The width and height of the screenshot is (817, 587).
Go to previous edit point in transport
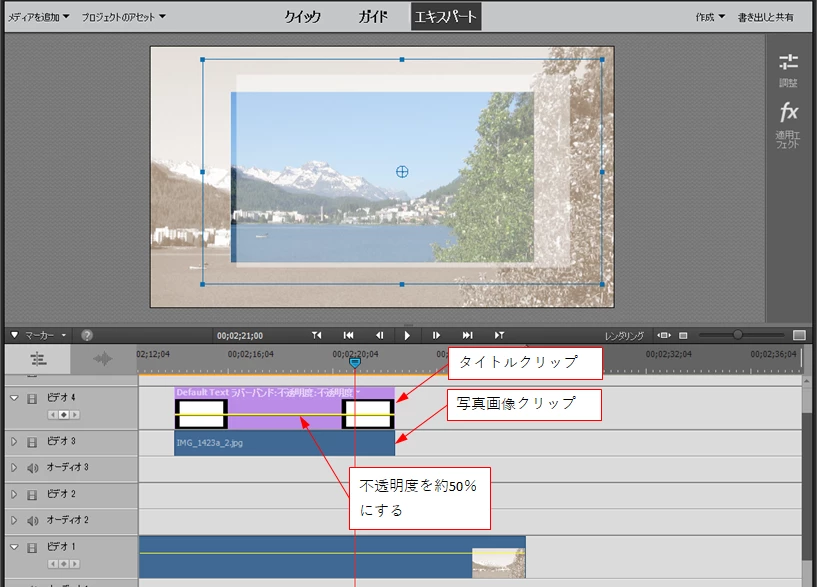coord(316,335)
